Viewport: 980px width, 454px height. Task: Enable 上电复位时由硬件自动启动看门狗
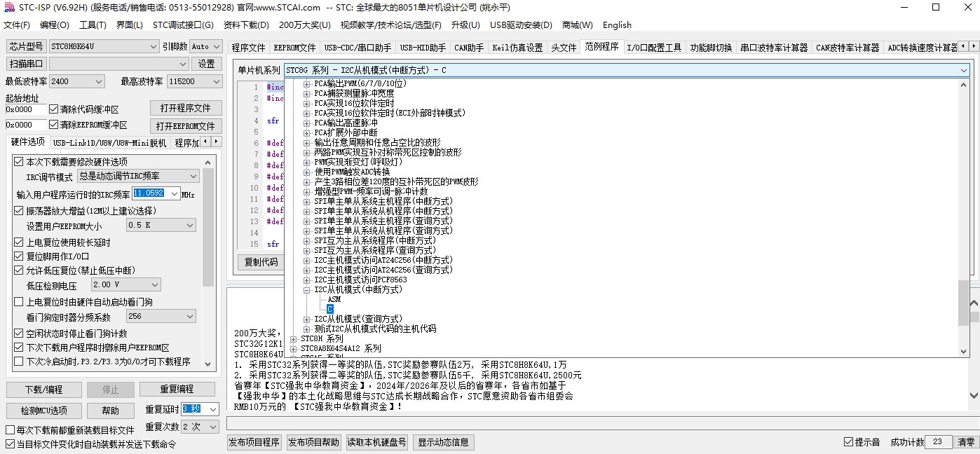(x=19, y=302)
